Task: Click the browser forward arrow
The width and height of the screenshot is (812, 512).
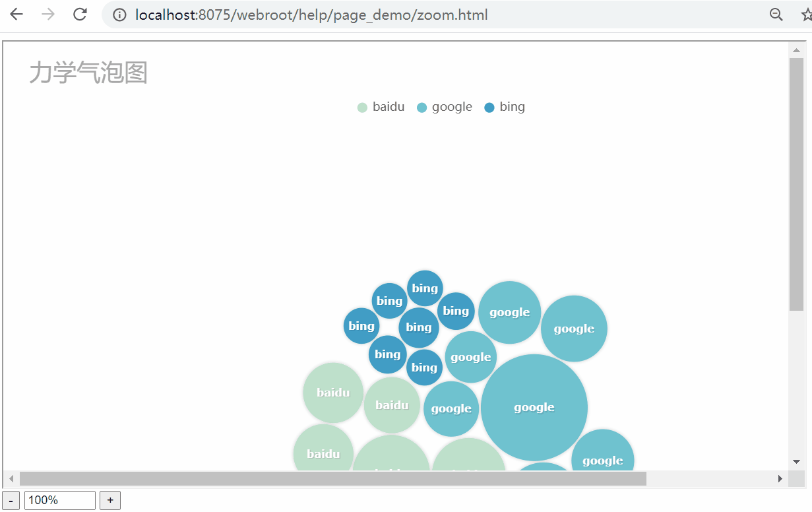Action: [x=48, y=15]
